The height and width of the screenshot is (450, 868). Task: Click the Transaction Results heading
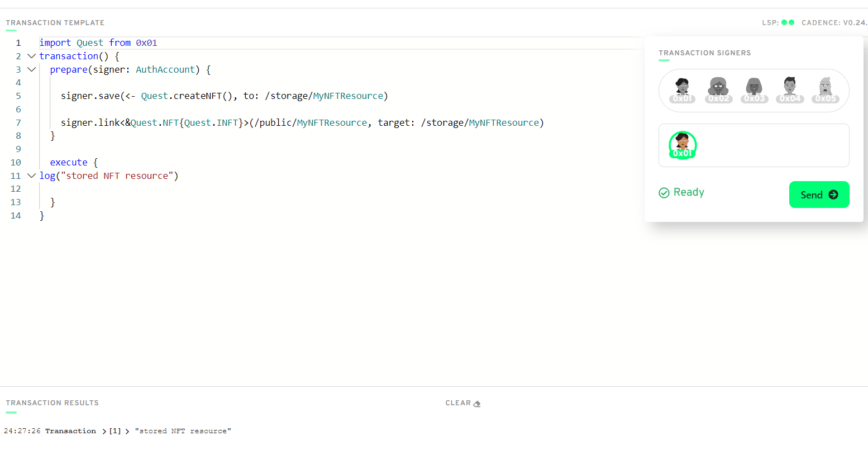(53, 403)
